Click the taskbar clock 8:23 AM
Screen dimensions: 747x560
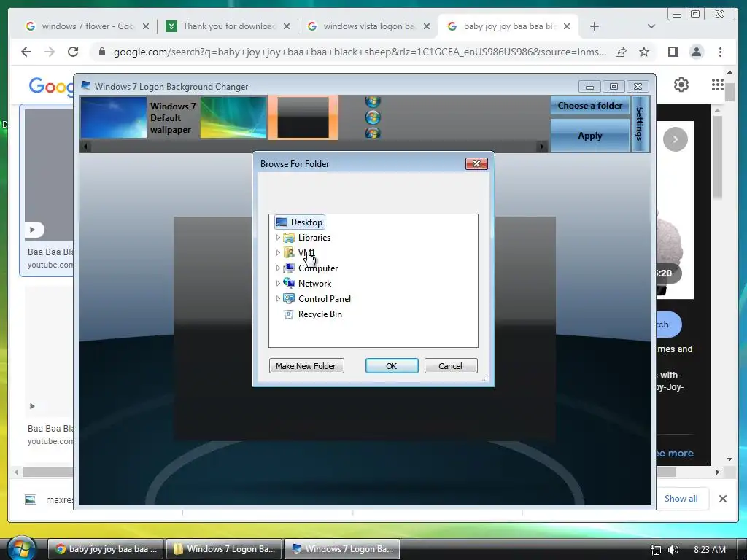point(709,550)
